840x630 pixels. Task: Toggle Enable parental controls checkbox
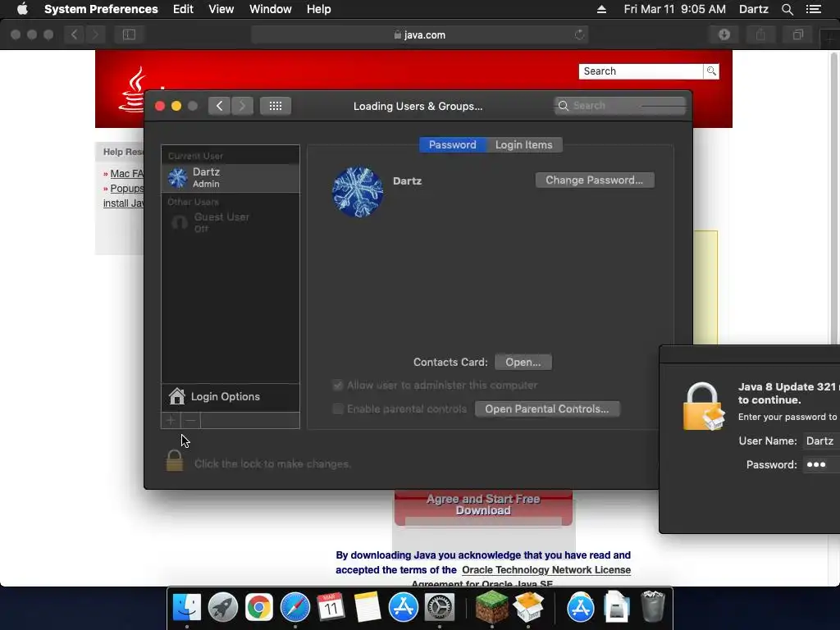(x=337, y=409)
